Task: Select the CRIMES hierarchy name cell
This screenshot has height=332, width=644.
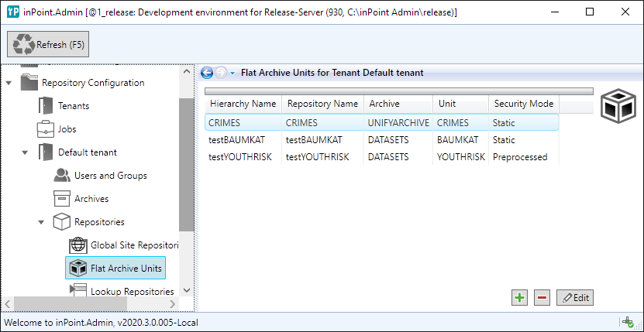Action: [x=224, y=123]
